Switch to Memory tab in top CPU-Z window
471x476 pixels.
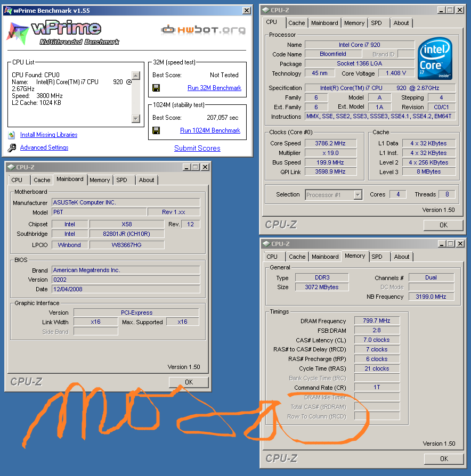click(x=354, y=23)
